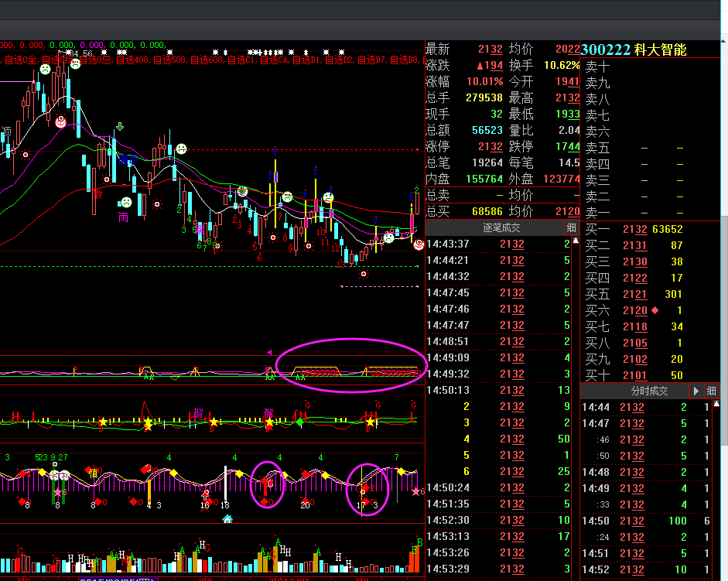Click the 买五 volume 301
This screenshot has height=581, width=728.
click(x=673, y=294)
